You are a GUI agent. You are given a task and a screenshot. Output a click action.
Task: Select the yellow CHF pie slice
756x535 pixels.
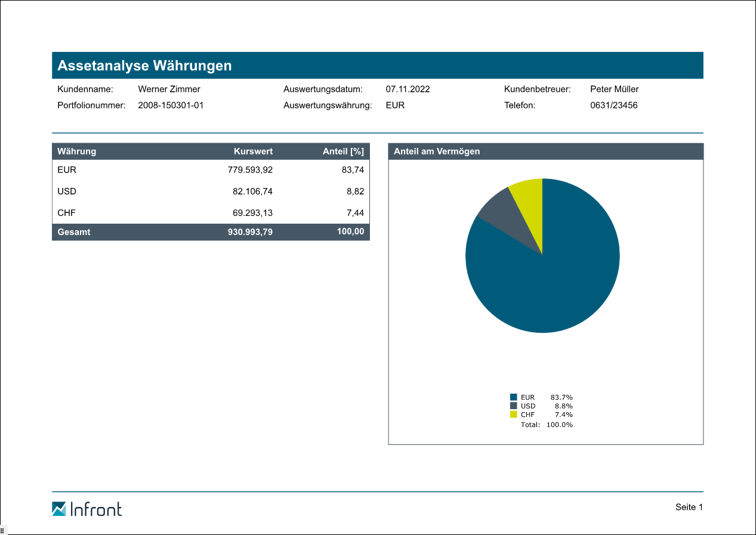pyautogui.click(x=529, y=198)
